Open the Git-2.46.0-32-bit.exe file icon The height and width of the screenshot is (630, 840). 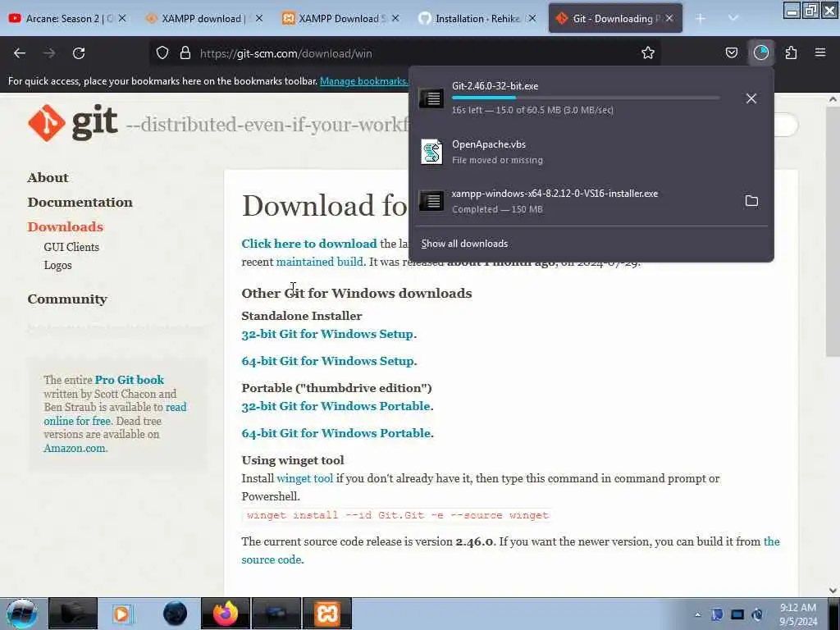pos(431,98)
